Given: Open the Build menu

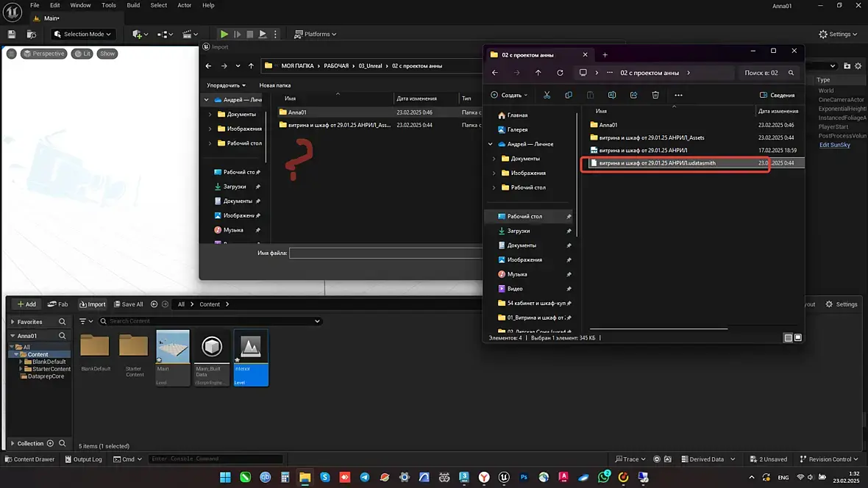Looking at the screenshot, I should click(133, 5).
